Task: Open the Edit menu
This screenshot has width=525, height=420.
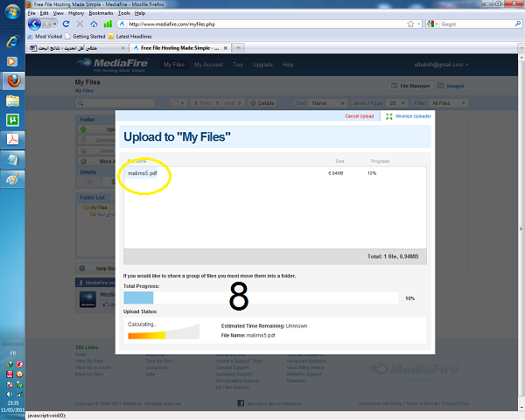Action: point(45,13)
